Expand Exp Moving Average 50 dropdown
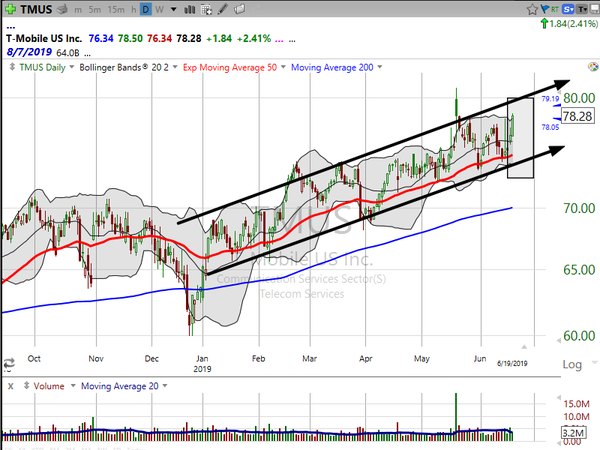Viewport: 600px width, 450px height. pos(283,67)
